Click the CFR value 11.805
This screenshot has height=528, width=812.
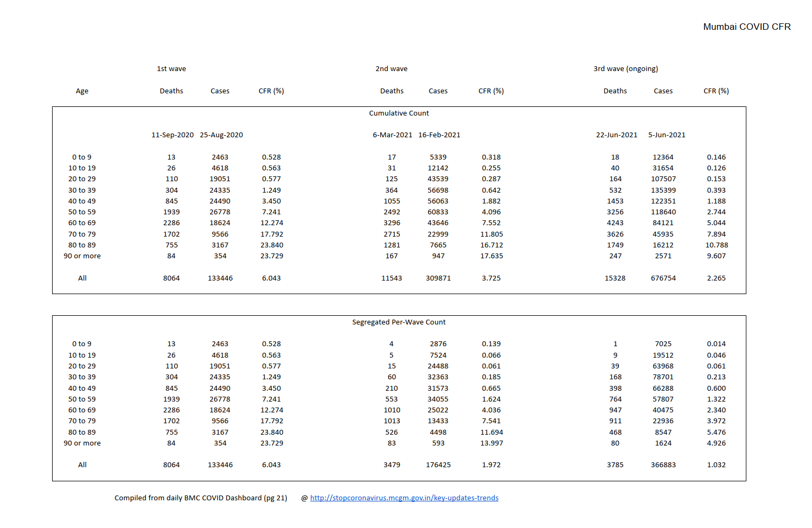[x=491, y=234]
